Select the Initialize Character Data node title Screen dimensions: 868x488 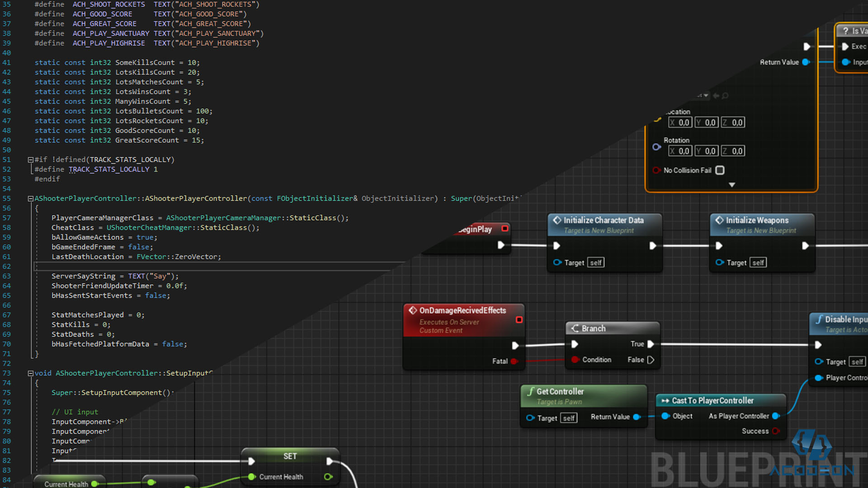pos(603,221)
